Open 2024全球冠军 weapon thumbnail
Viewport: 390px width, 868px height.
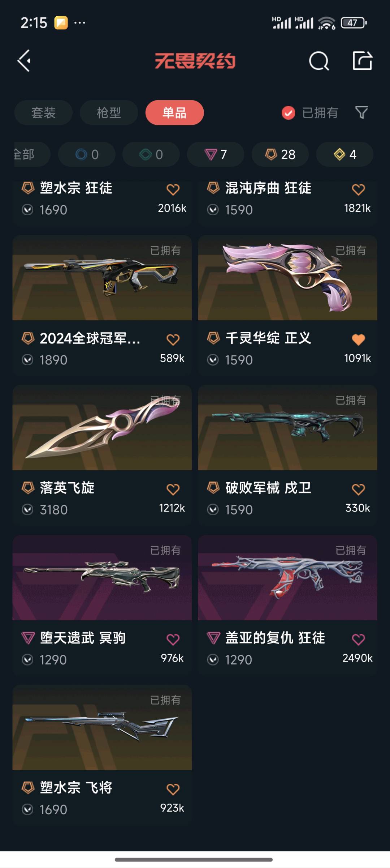tap(102, 278)
